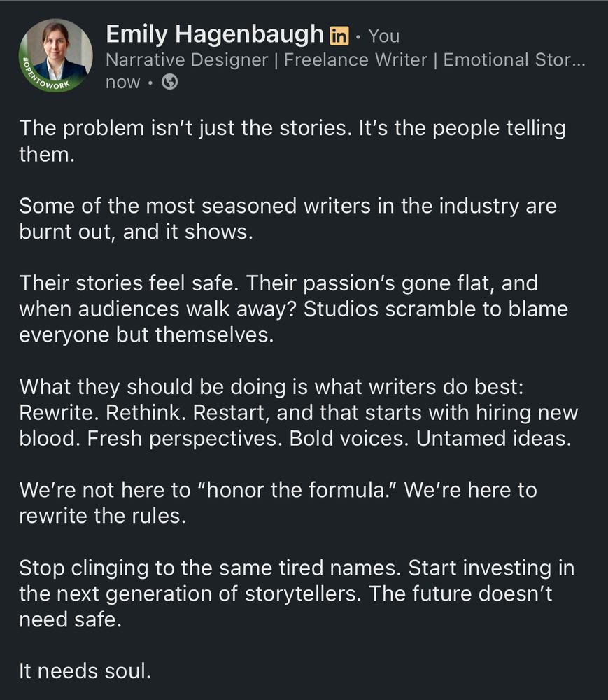Click the "now" post timestamp
This screenshot has width=608, height=700.
(x=124, y=83)
